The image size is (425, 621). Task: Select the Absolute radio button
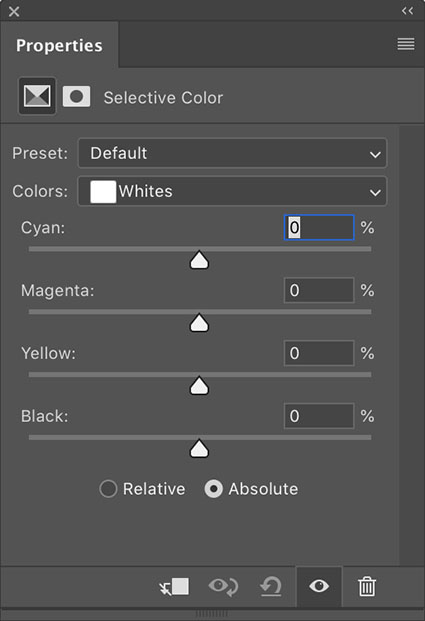(x=213, y=489)
